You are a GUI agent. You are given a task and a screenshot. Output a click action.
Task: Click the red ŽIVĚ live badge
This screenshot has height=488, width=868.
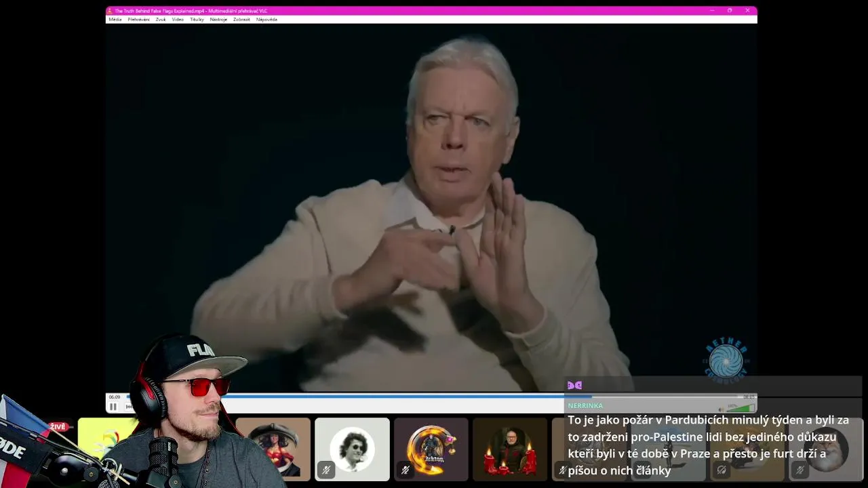tap(58, 427)
